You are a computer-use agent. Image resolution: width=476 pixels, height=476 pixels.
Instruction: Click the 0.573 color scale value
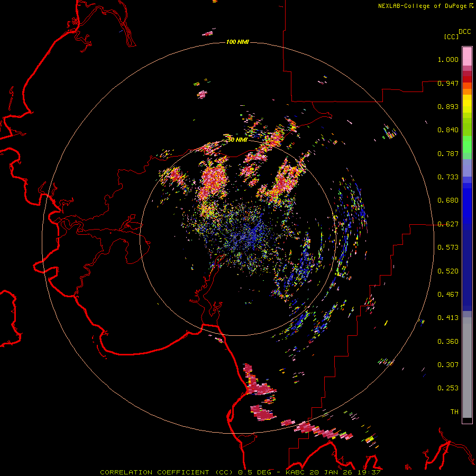[448, 248]
